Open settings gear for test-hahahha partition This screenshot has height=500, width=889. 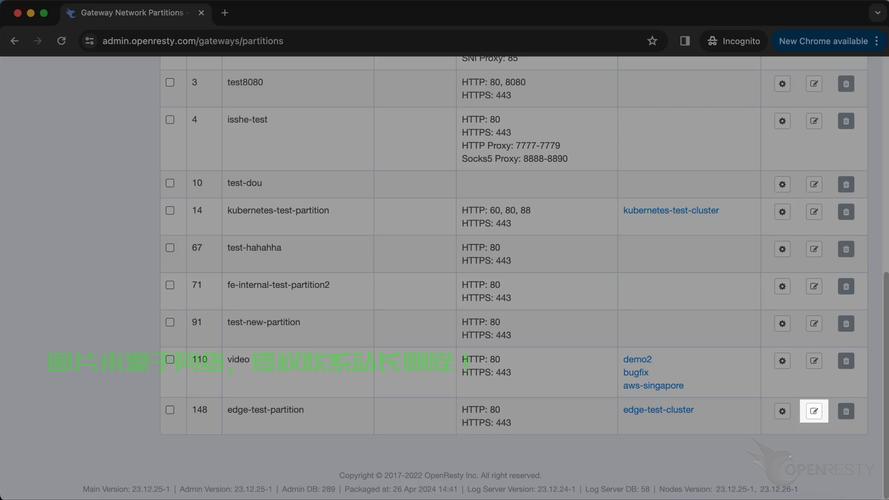(782, 249)
